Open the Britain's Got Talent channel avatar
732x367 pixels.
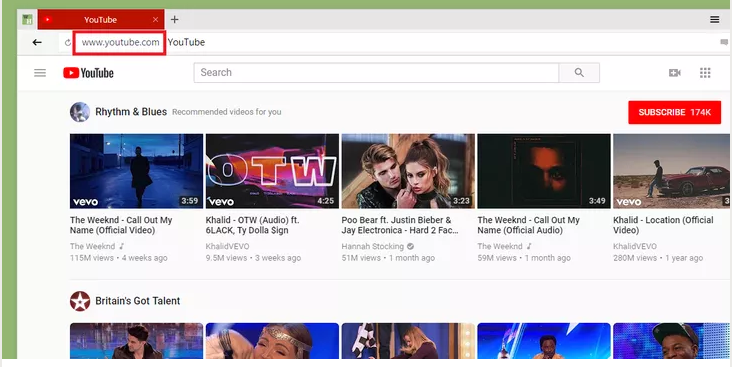point(80,301)
